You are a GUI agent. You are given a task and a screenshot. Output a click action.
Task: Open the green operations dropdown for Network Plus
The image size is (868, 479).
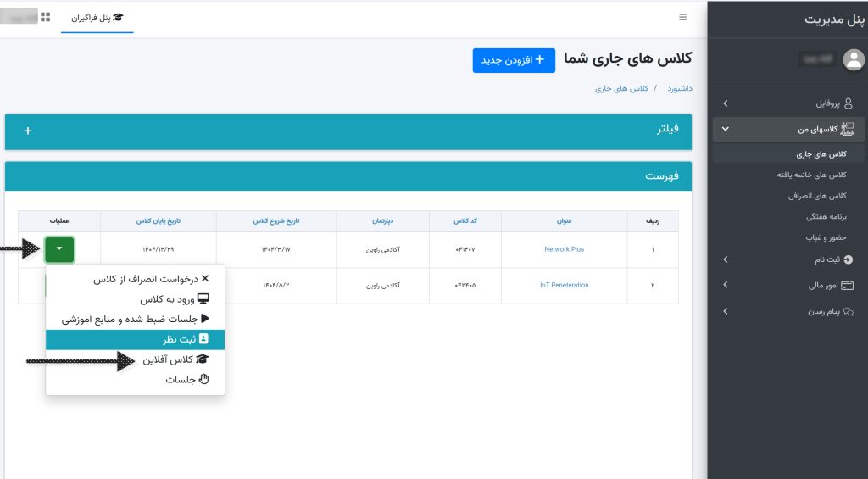point(59,249)
